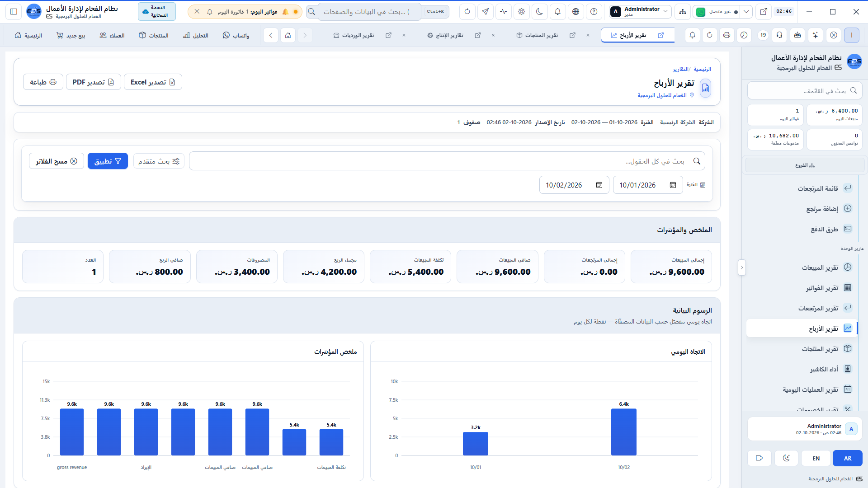Viewport: 868px width, 488px height.
Task: Open تقرير المبيعات in the sidebar
Action: tap(802, 267)
